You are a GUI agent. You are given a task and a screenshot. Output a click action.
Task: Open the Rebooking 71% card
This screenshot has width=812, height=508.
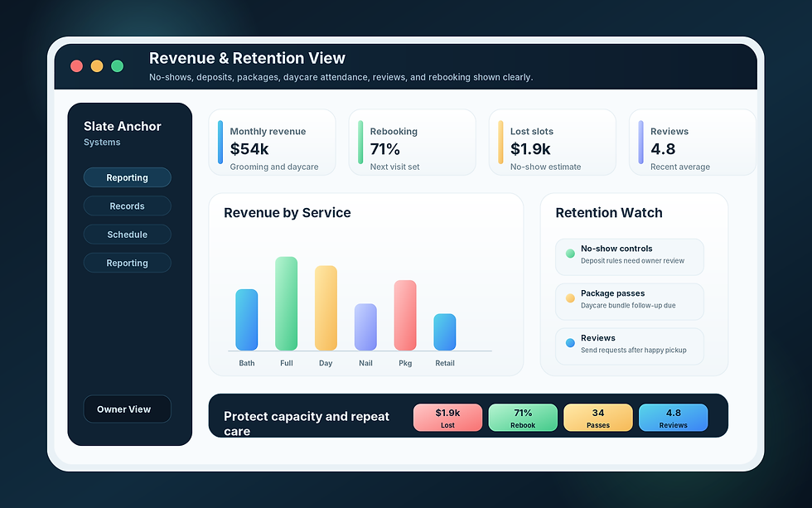tap(413, 143)
